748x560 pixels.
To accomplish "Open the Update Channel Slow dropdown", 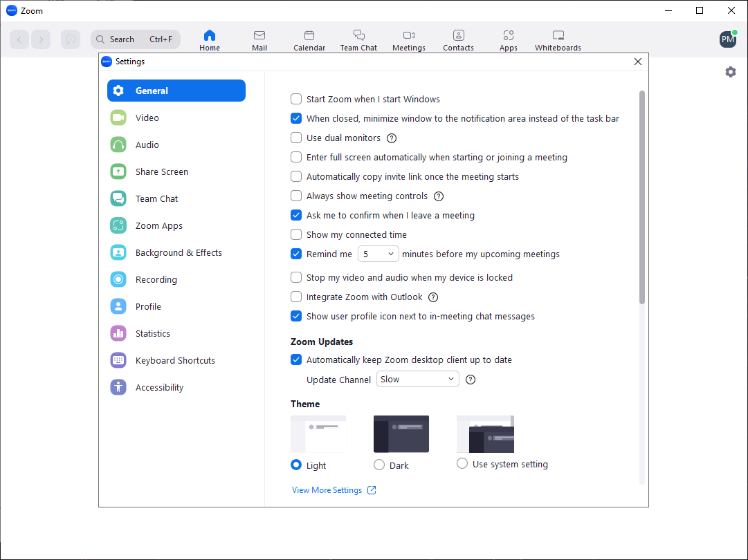I will (418, 380).
